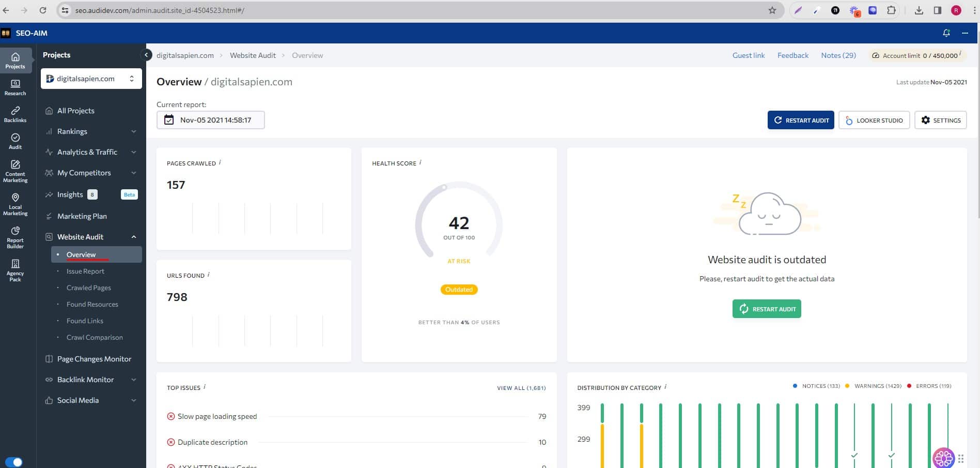Viewport: 980px width, 468px height.
Task: Expand the Rankings menu
Action: pos(91,131)
